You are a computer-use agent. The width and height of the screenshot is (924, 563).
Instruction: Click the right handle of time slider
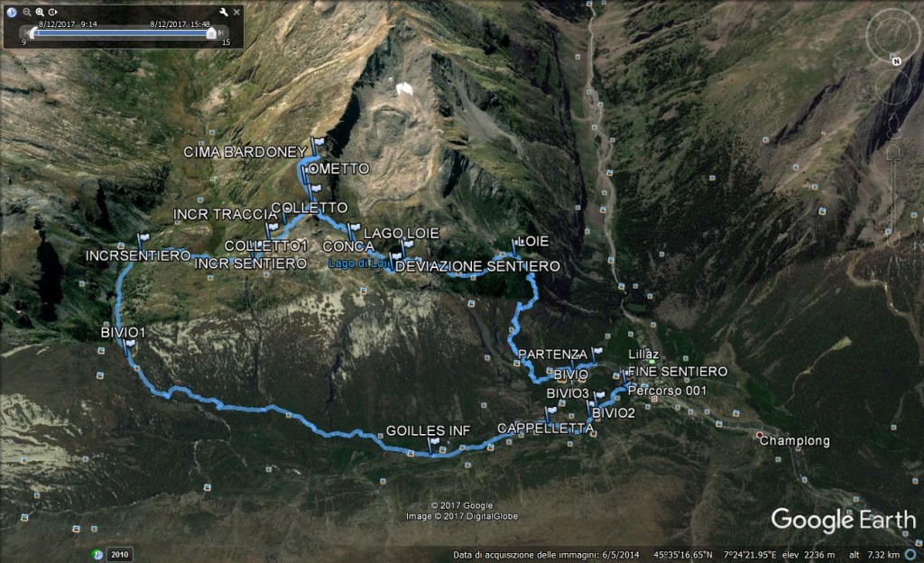tap(211, 33)
